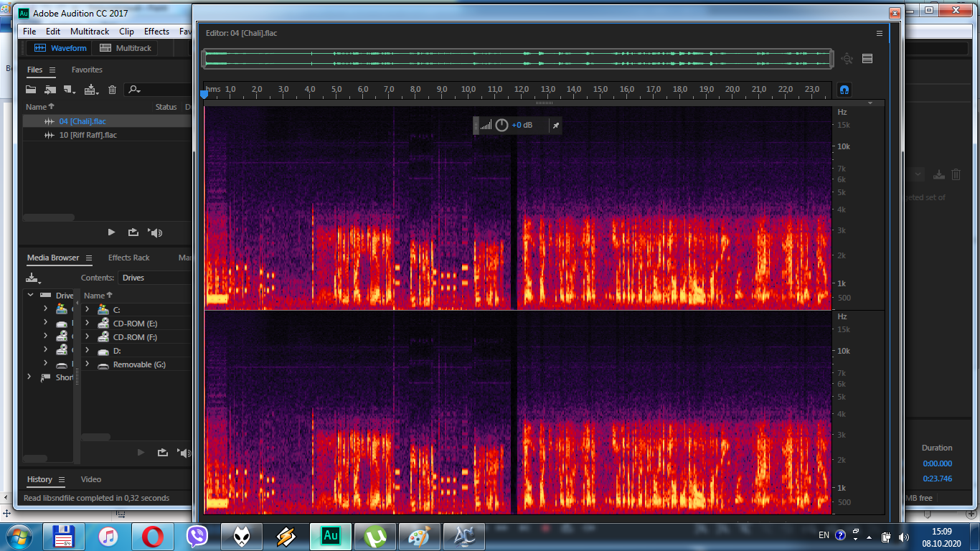Click the Adobe Audition icon in the taskbar
Screen dimensions: 980x551
(x=331, y=536)
